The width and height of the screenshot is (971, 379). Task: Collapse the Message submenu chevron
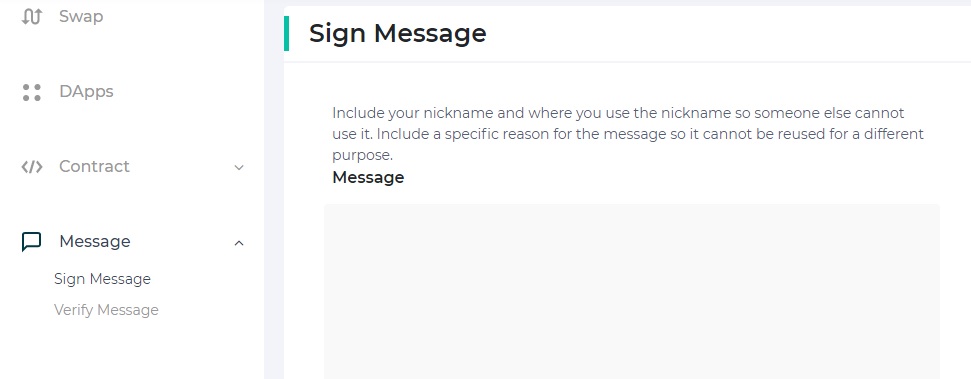coord(239,243)
